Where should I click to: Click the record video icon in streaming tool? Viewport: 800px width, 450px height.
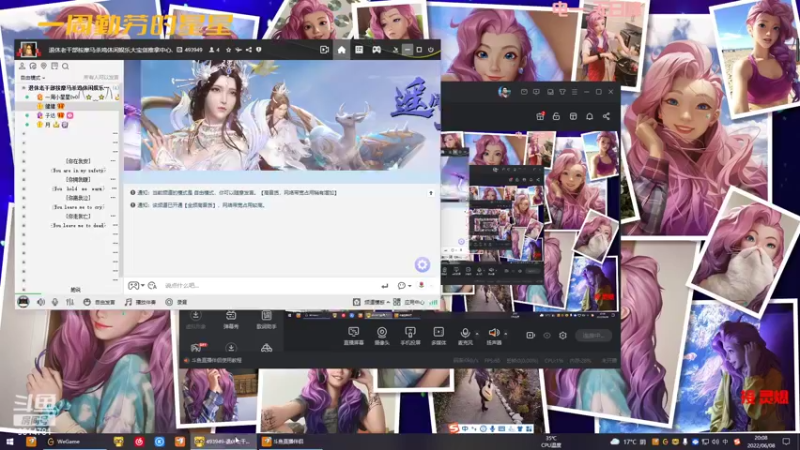click(x=531, y=335)
